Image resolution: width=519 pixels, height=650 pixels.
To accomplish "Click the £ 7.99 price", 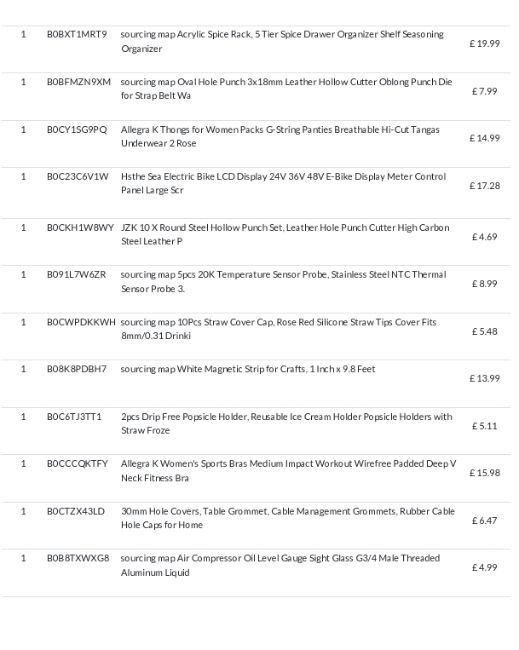I will (485, 91).
